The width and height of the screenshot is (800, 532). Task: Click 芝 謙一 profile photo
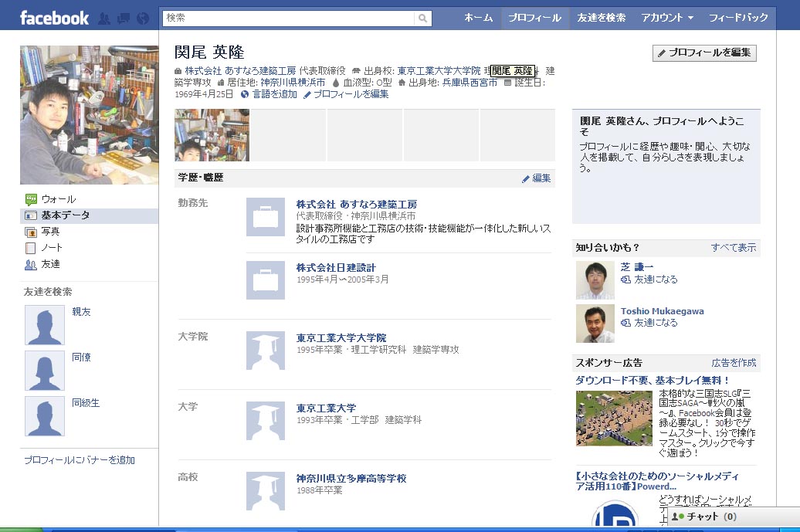[595, 280]
